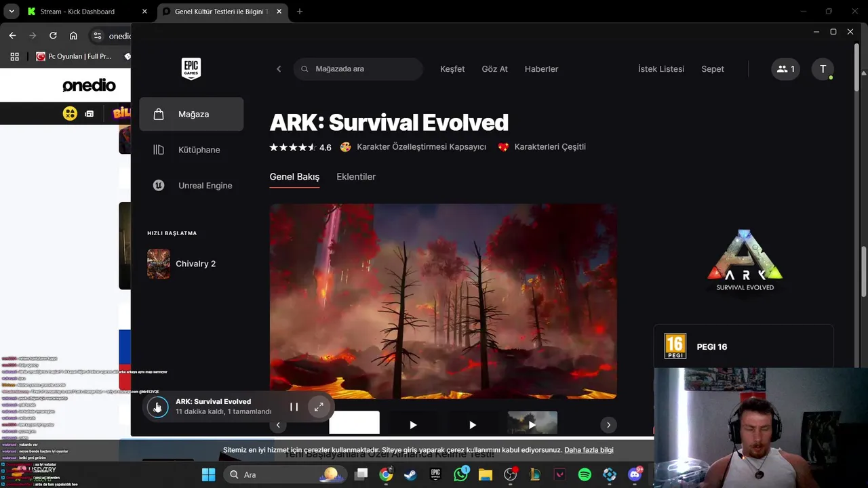
Task: Open the Haberler news tab
Action: click(x=541, y=69)
